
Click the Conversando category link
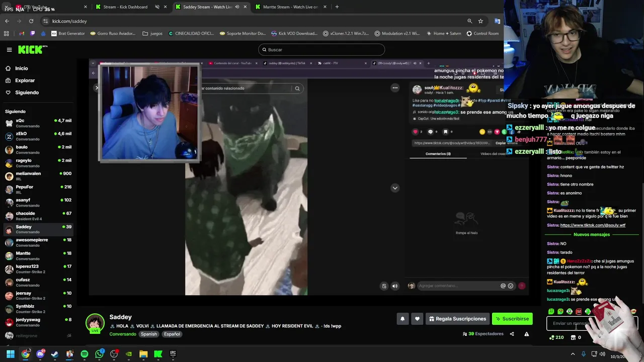coord(123,334)
